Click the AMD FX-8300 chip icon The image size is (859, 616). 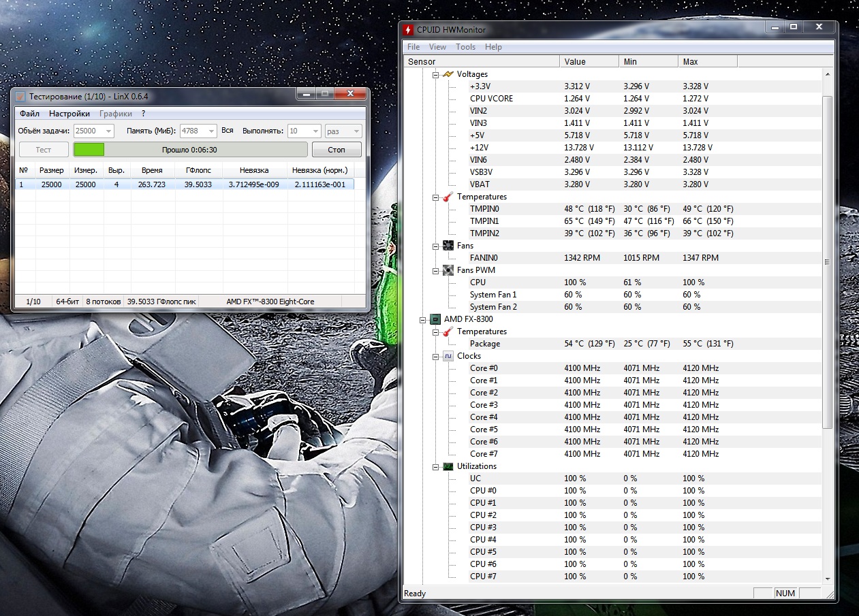(435, 319)
